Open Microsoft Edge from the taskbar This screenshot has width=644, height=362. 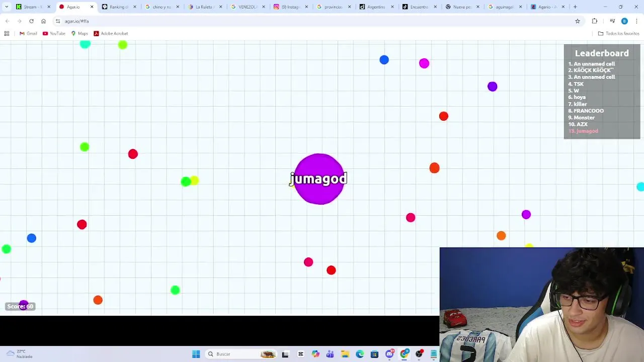[360, 354]
